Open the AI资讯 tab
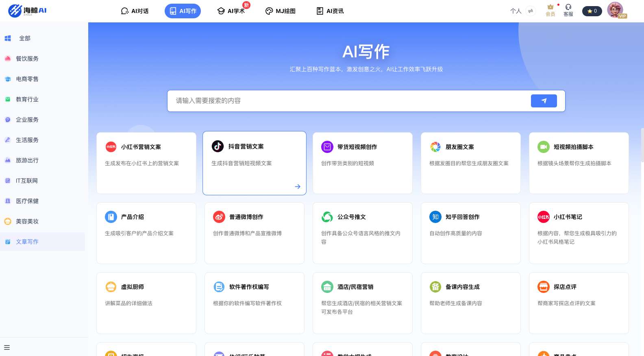Image resolution: width=644 pixels, height=356 pixels. (x=330, y=11)
